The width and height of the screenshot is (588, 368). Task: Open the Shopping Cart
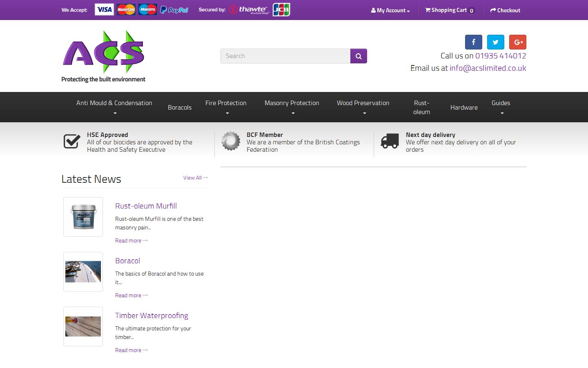click(x=450, y=10)
